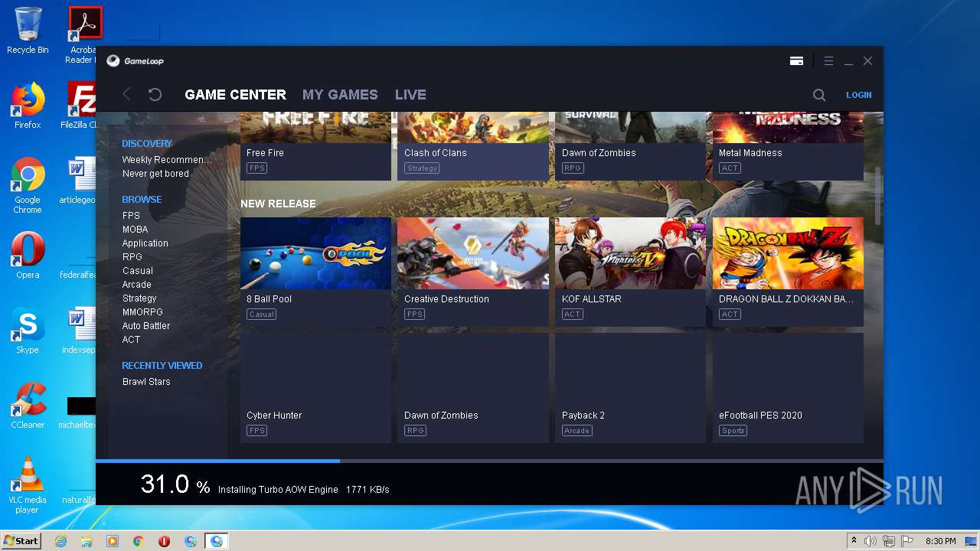Viewport: 980px width, 551px height.
Task: Browse the Application category
Action: pyautogui.click(x=145, y=243)
